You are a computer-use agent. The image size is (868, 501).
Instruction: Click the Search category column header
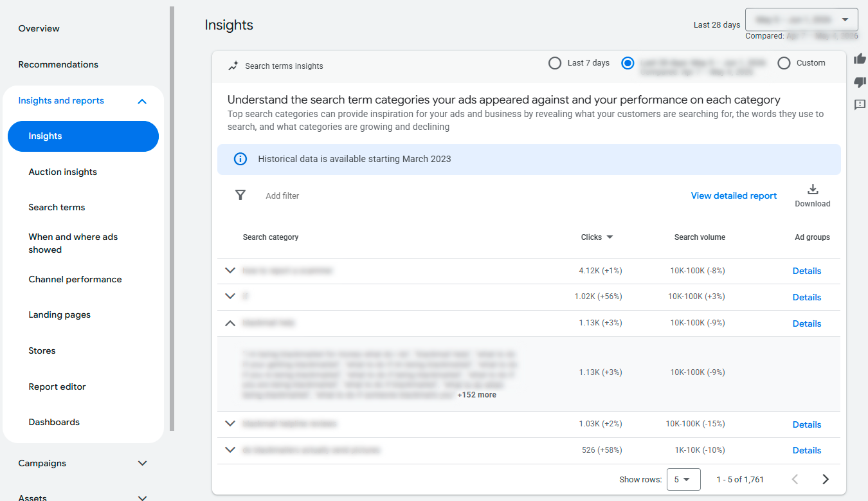(x=271, y=237)
